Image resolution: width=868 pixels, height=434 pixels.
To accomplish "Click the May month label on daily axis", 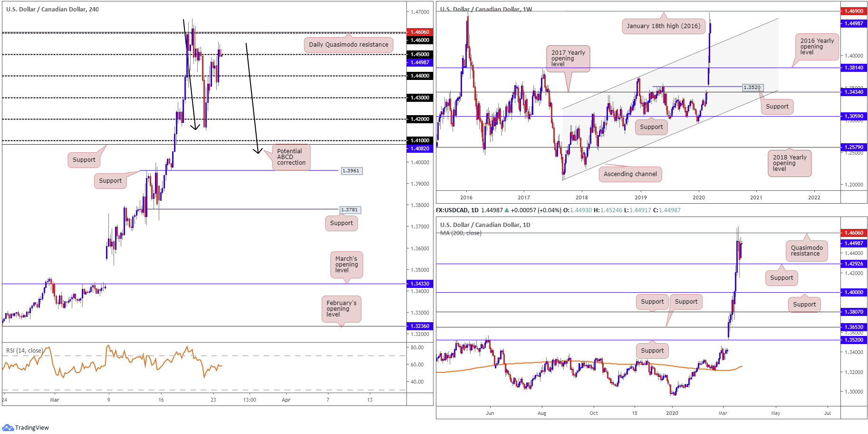I will tap(775, 413).
